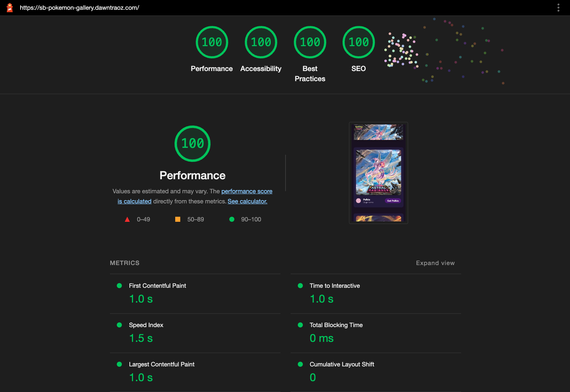Click the 'Performance' category heading
Viewport: 570px width, 392px height.
[x=193, y=175]
